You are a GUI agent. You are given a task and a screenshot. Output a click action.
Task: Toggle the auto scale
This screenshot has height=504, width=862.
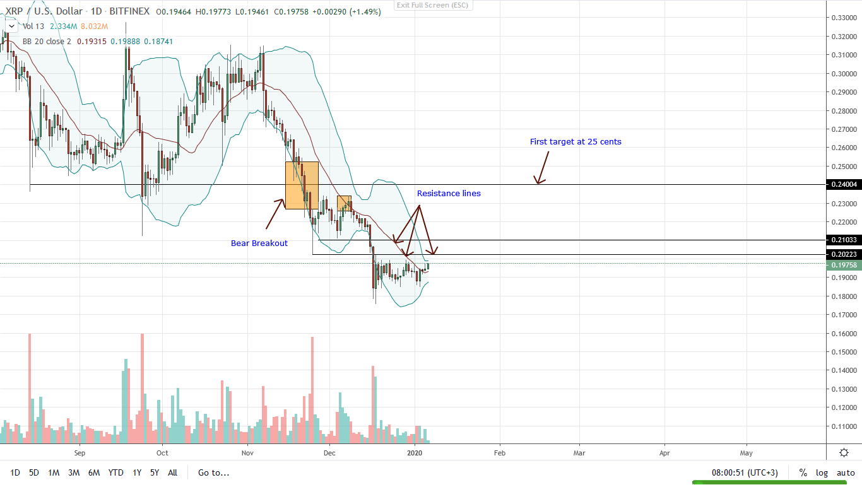click(x=846, y=472)
